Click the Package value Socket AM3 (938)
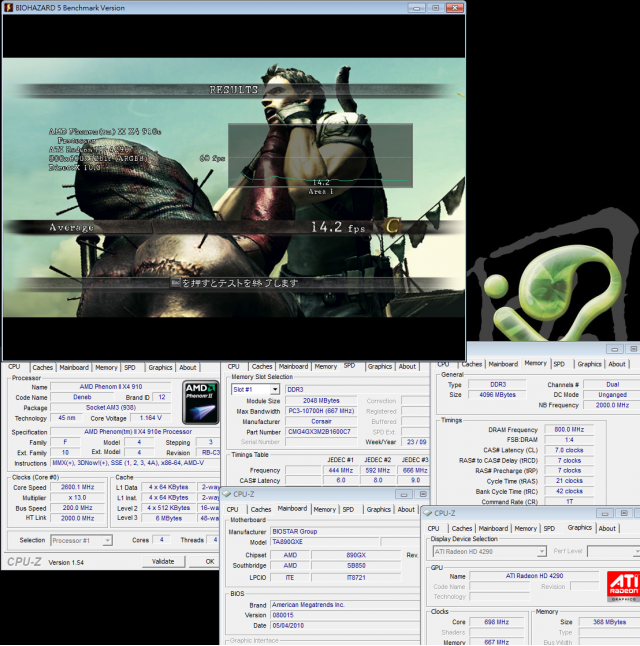 pyautogui.click(x=110, y=407)
